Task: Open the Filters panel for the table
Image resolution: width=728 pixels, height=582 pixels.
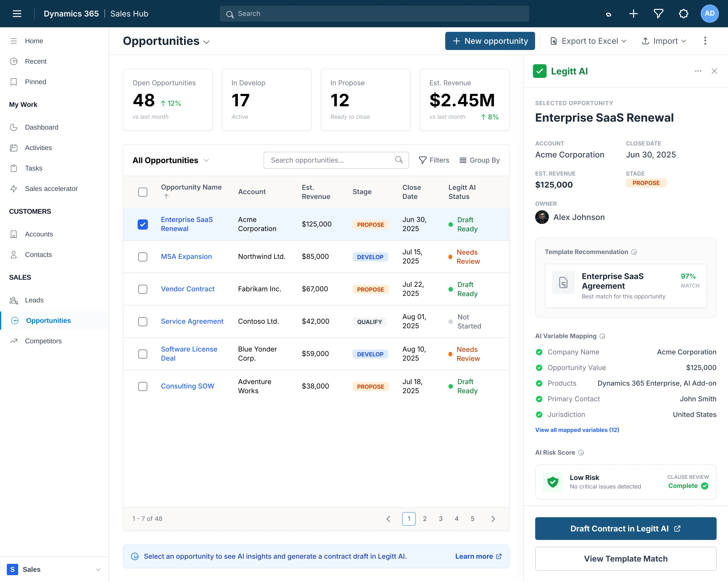Action: [x=434, y=160]
